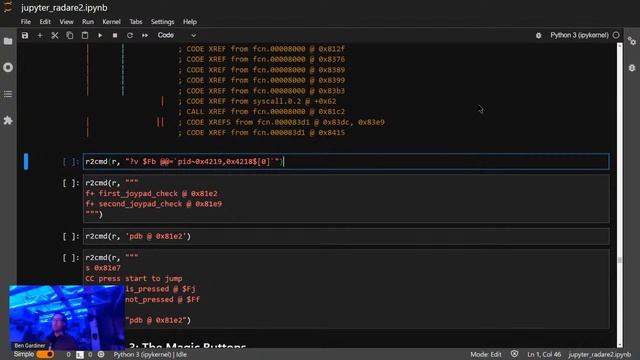Restart kernel and run all cells

[x=145, y=36]
